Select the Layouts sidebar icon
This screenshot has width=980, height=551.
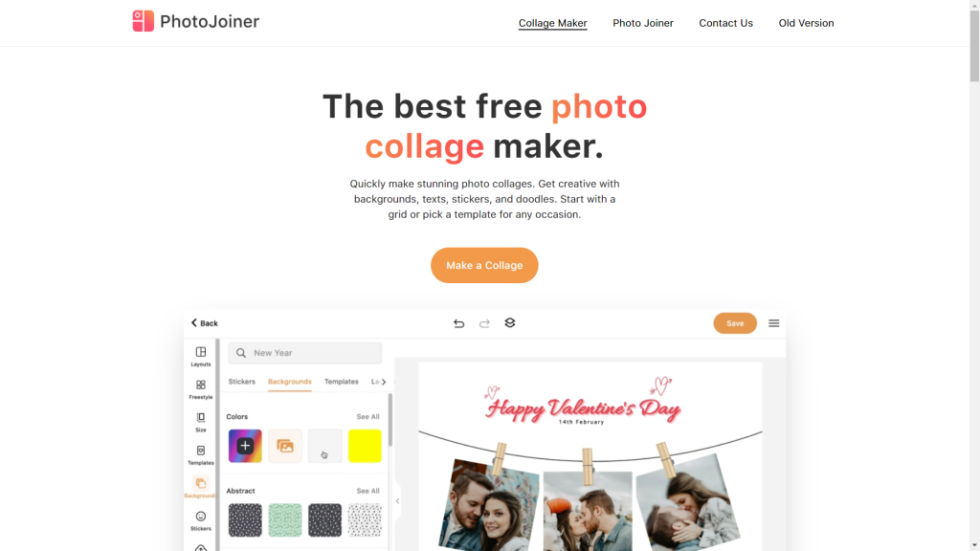(201, 352)
